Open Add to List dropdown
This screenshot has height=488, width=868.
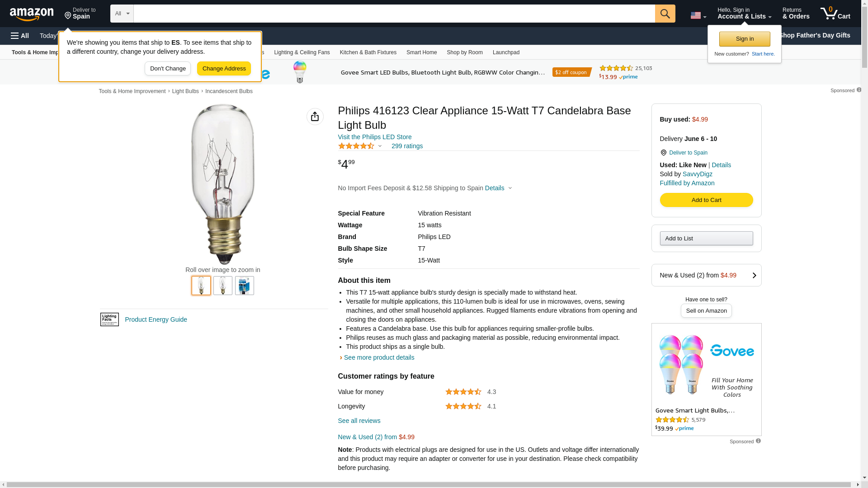point(706,239)
